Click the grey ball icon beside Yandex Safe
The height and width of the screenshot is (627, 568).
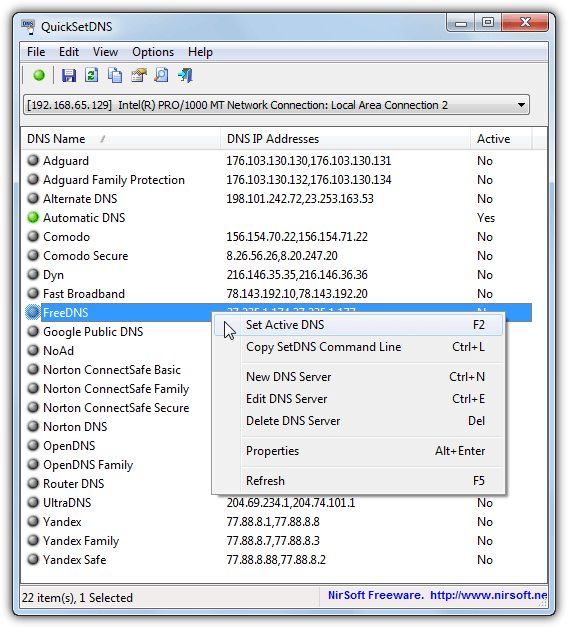pos(33,559)
